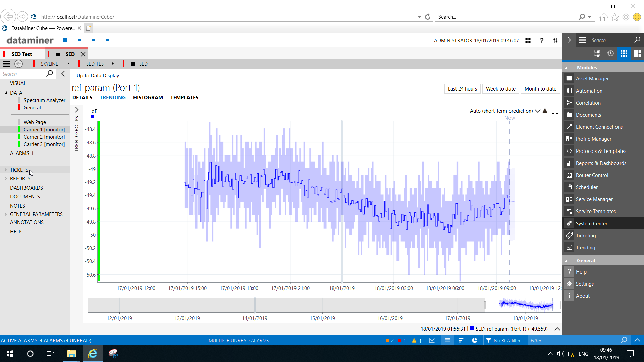Expand the Trend Groups panel arrow
The height and width of the screenshot is (362, 644).
(x=77, y=110)
